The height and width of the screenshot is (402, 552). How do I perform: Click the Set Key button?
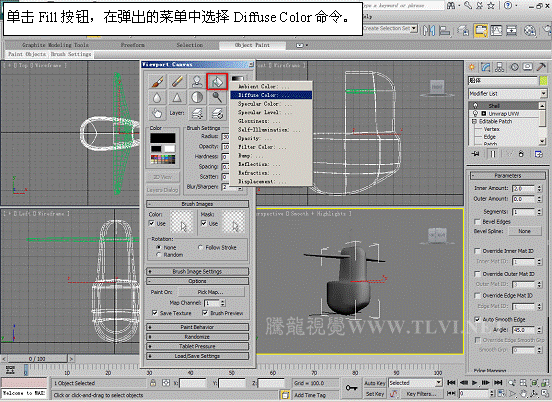(x=375, y=394)
